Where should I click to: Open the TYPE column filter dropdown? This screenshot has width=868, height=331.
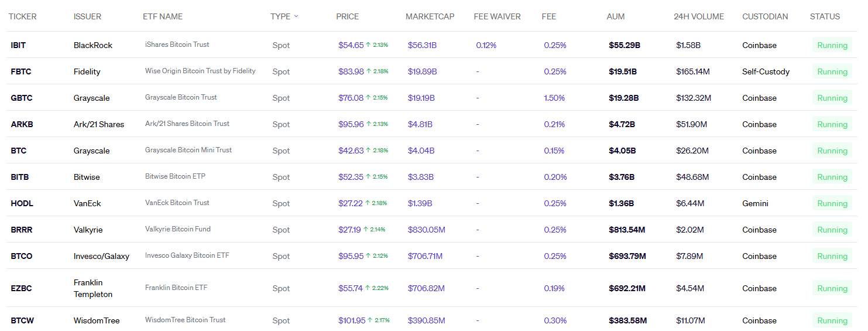pyautogui.click(x=296, y=16)
